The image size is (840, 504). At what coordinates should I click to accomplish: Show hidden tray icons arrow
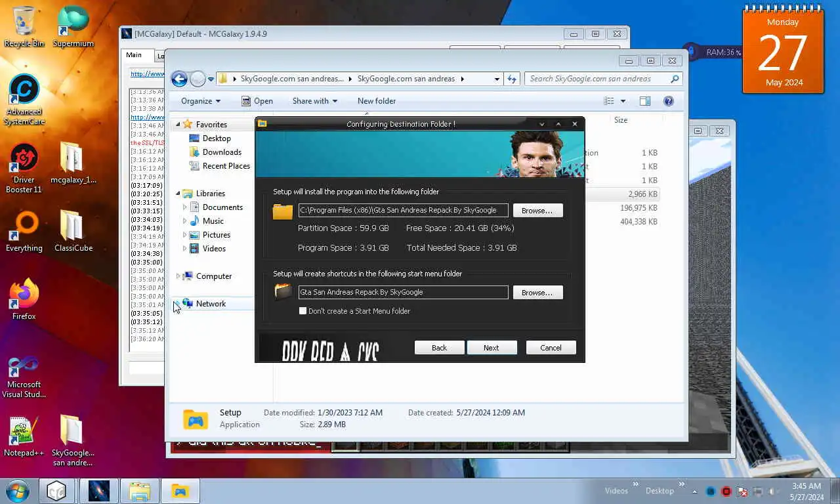[695, 491]
